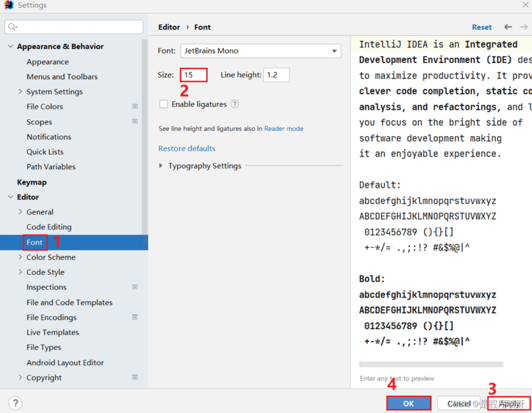Navigate back with the left arrow
The height and width of the screenshot is (413, 532).
coord(508,27)
